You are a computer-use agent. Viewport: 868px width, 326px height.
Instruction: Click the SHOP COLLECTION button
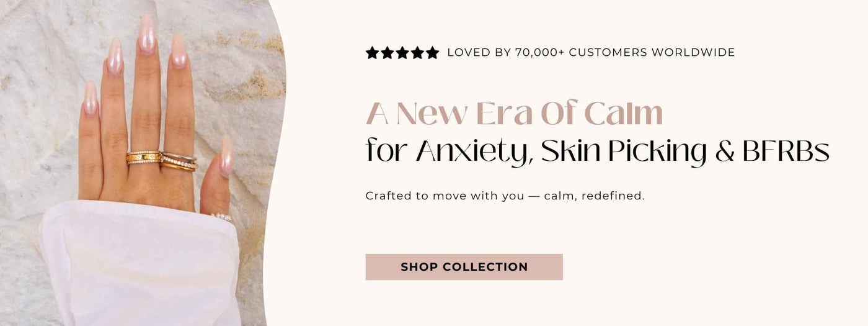click(x=464, y=267)
